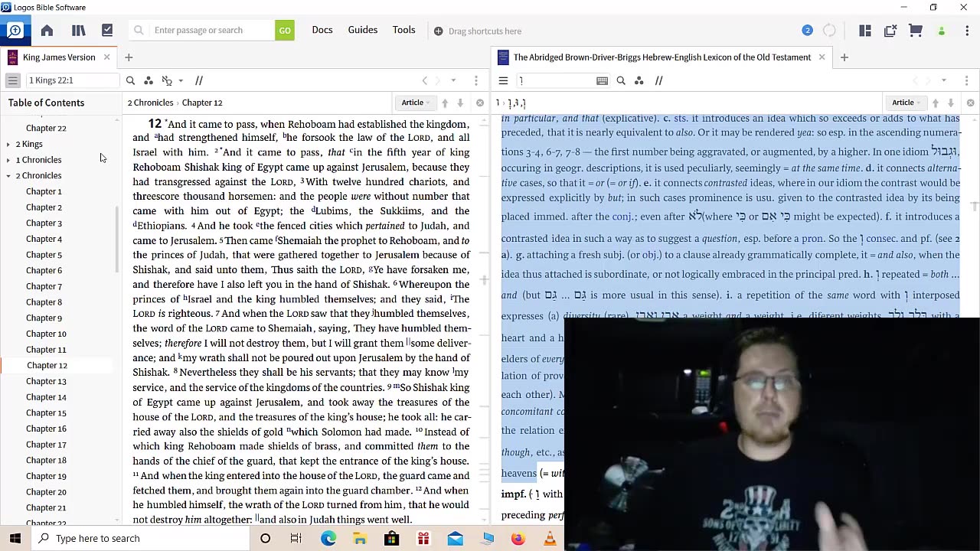Click the Chapter 12 breadcrumb link
The width and height of the screenshot is (980, 551).
click(x=202, y=103)
